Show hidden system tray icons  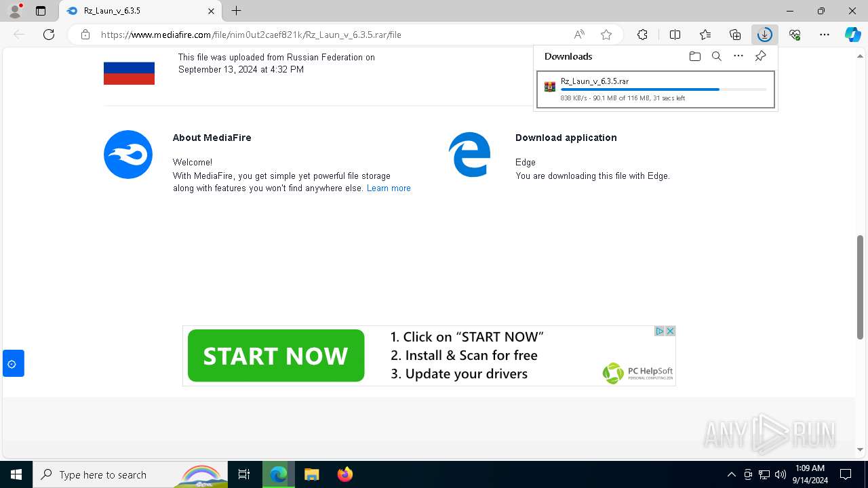coord(731,474)
